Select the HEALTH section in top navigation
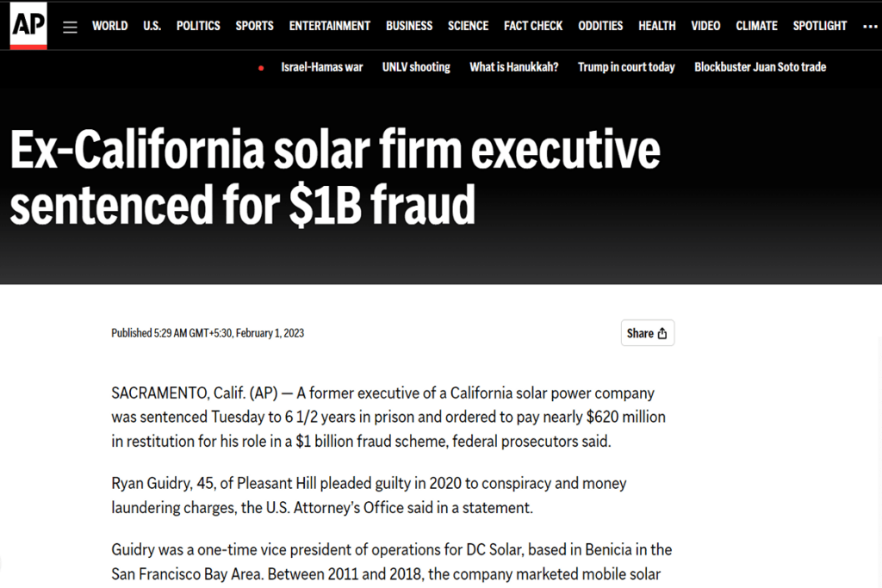 (656, 26)
